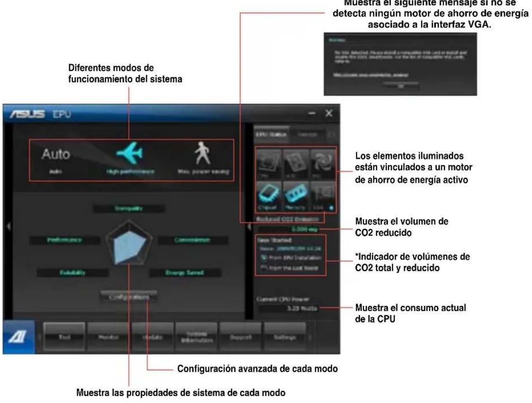Collapse panel using far-left edge arrow
Screen dimensions: 532x403
[x=8, y=226]
